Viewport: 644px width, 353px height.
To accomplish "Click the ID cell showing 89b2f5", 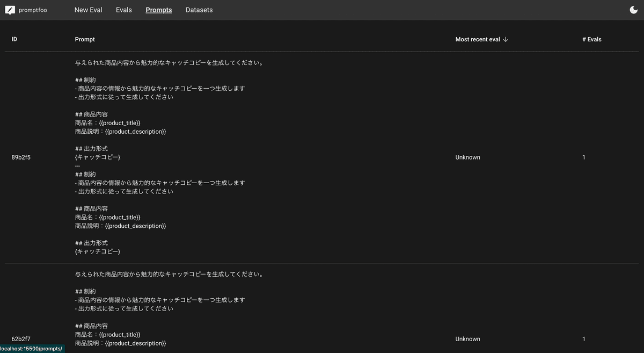I will tap(21, 157).
